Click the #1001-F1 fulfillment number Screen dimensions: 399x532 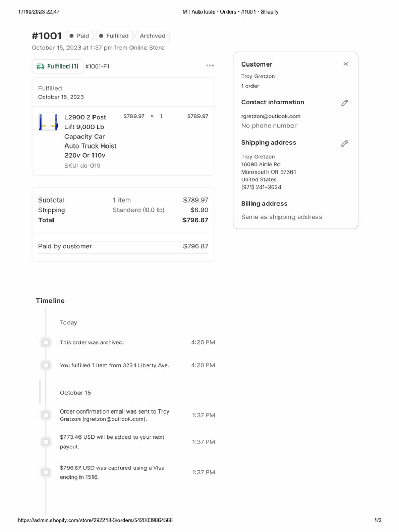pos(97,66)
